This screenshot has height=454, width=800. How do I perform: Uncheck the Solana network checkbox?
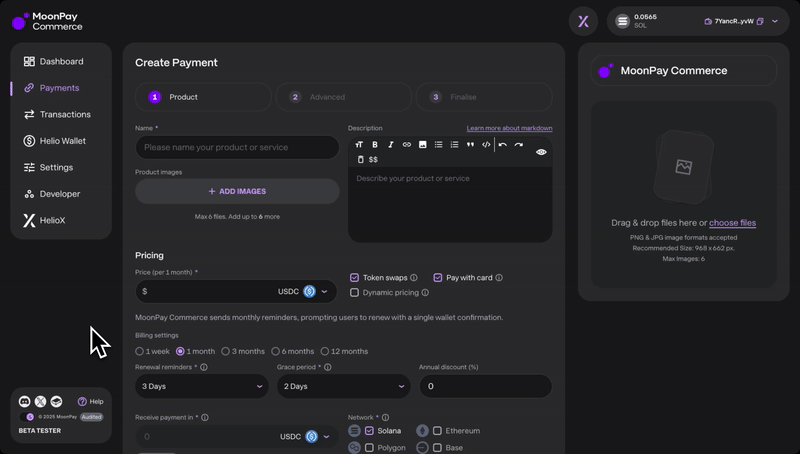(369, 431)
